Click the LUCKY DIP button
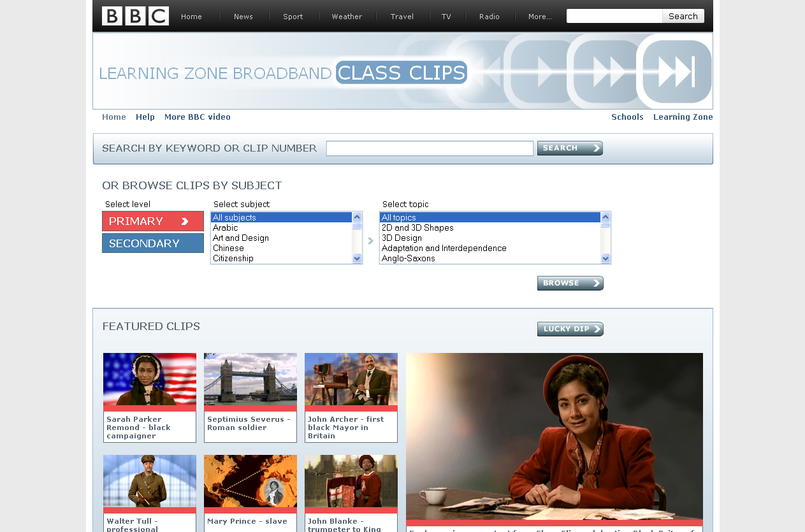Image resolution: width=805 pixels, height=532 pixels. click(x=570, y=329)
